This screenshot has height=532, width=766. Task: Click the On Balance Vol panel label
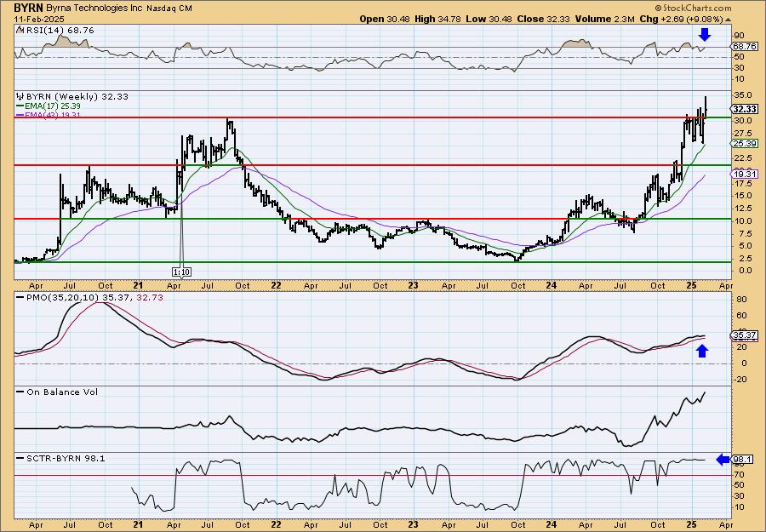62,392
